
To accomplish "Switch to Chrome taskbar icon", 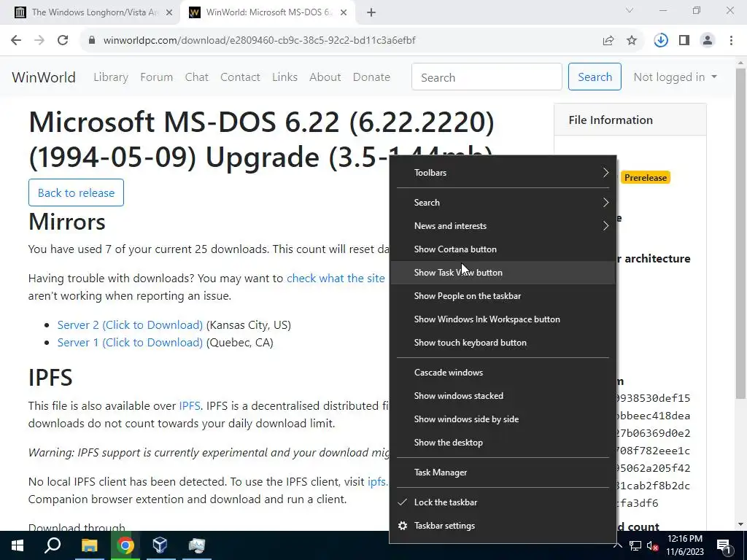I will click(x=125, y=545).
